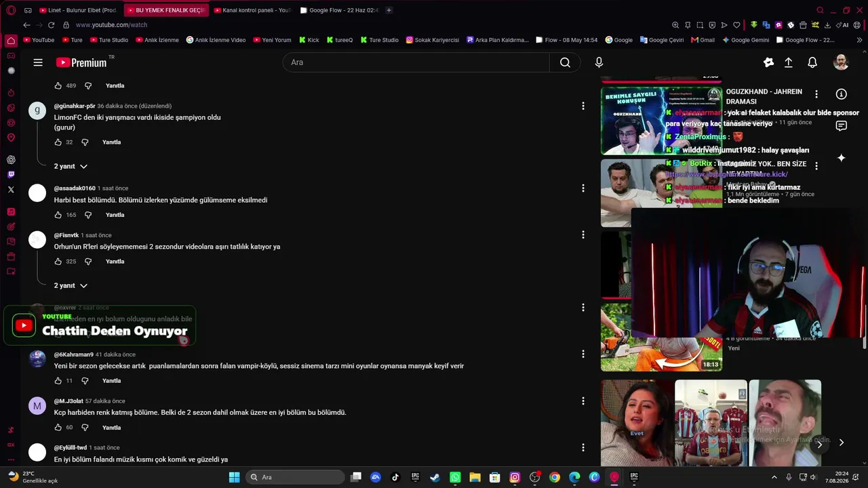Add page to favorites with heart icon
Screen dimensions: 868x488
(736, 25)
